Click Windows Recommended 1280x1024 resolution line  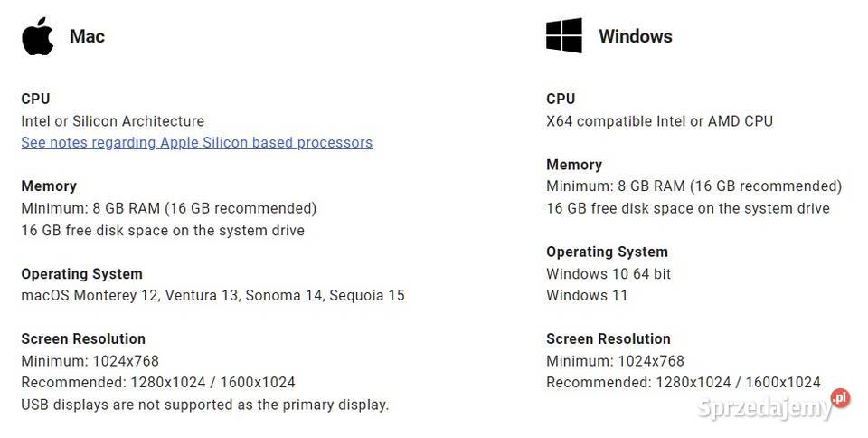tap(684, 382)
